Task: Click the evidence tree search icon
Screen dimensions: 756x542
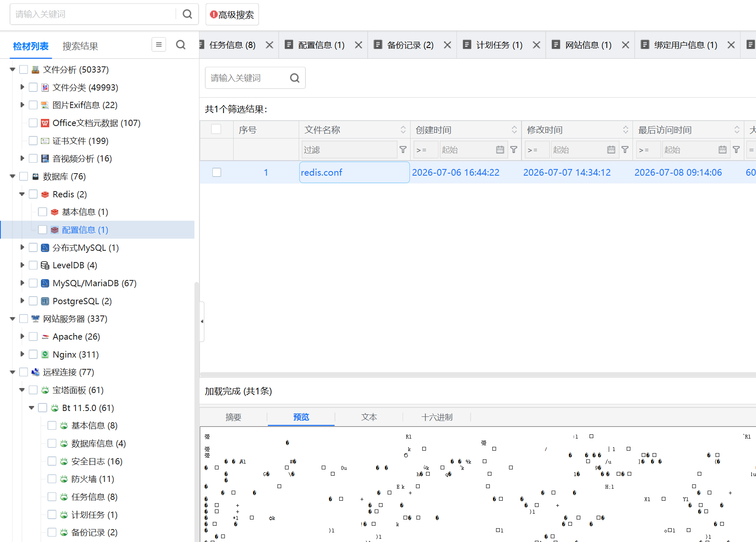Action: click(181, 45)
